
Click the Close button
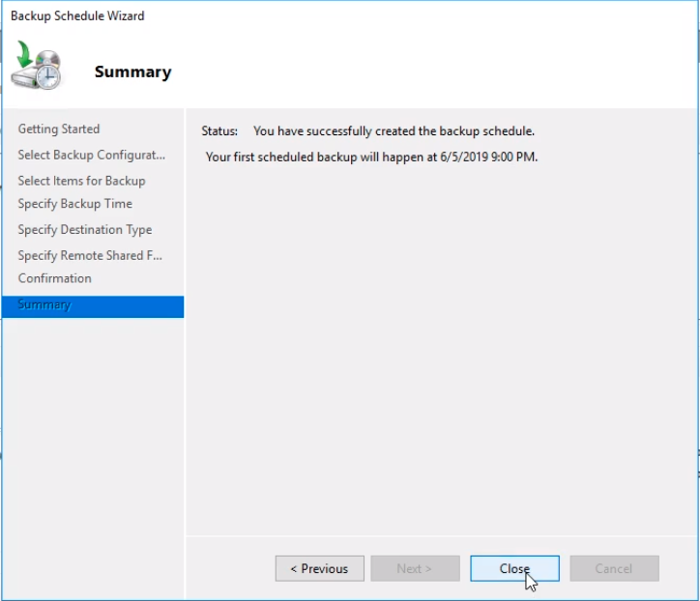point(514,568)
